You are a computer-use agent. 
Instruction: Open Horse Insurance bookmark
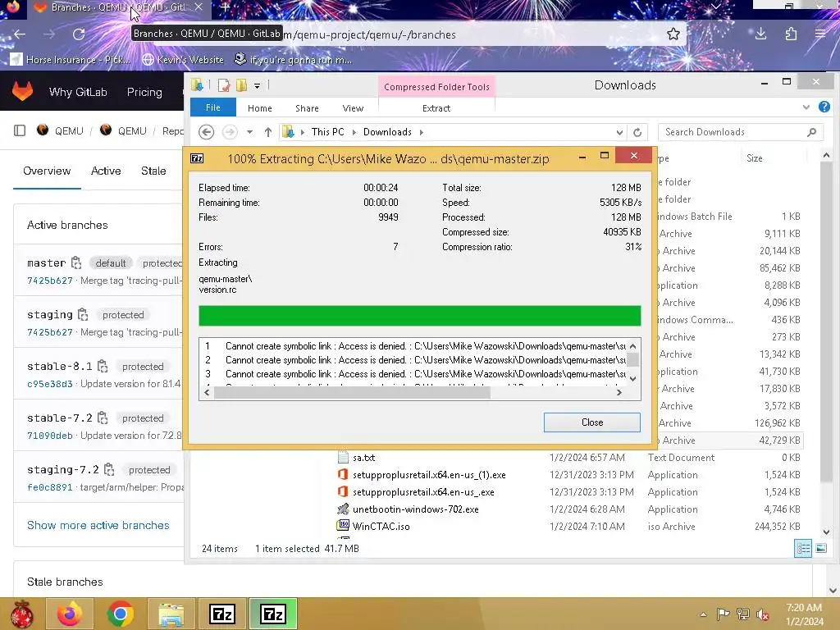click(x=71, y=59)
